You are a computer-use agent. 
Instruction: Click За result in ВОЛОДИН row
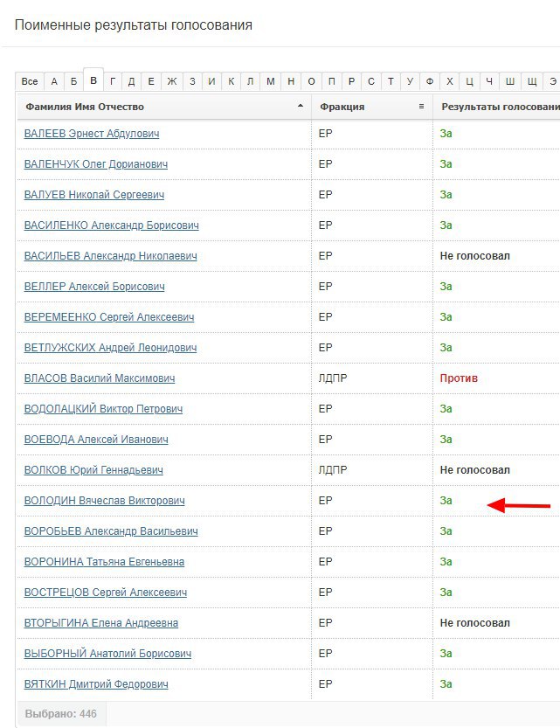point(446,501)
